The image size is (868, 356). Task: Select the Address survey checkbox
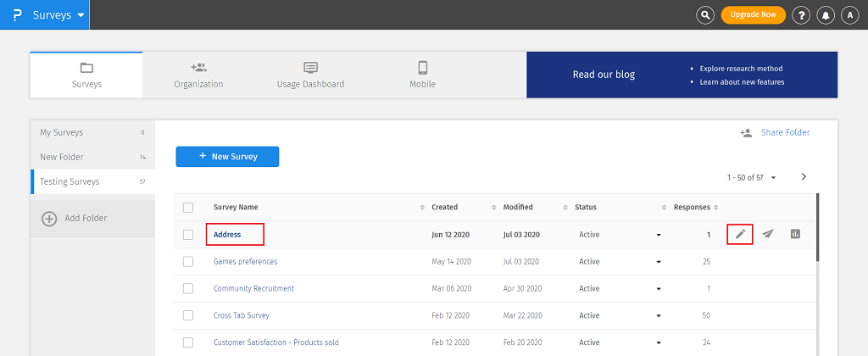[188, 235]
